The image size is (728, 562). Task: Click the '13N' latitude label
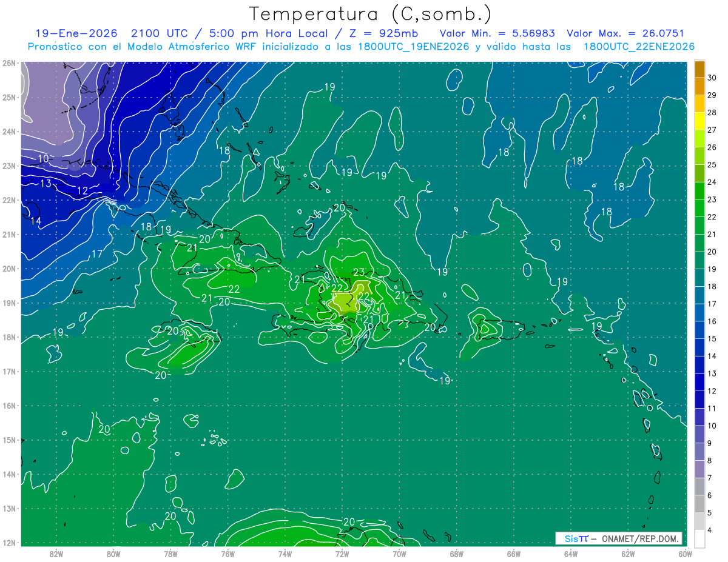pyautogui.click(x=8, y=508)
